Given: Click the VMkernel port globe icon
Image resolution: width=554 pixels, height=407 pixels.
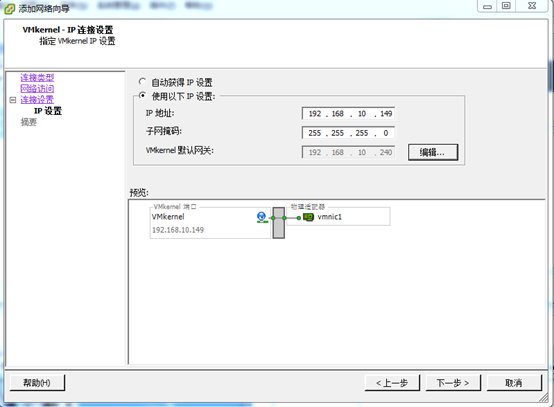Looking at the screenshot, I should pos(261,217).
